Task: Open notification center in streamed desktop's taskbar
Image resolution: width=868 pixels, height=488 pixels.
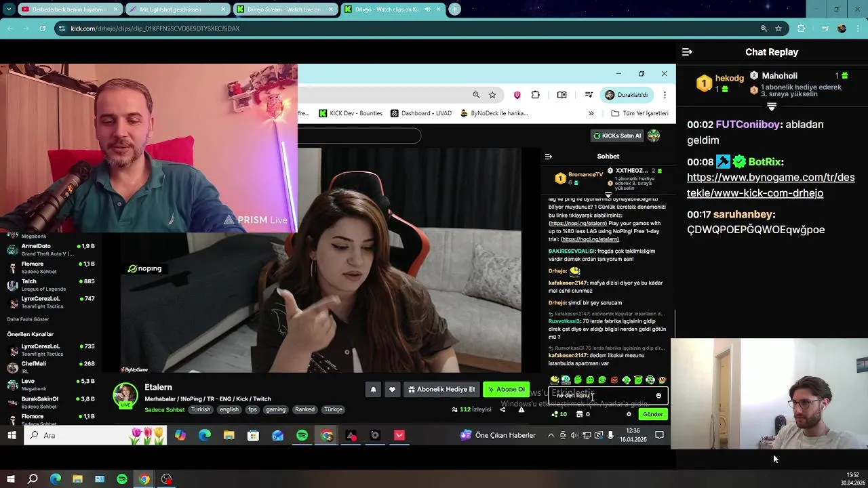Action: [659, 435]
